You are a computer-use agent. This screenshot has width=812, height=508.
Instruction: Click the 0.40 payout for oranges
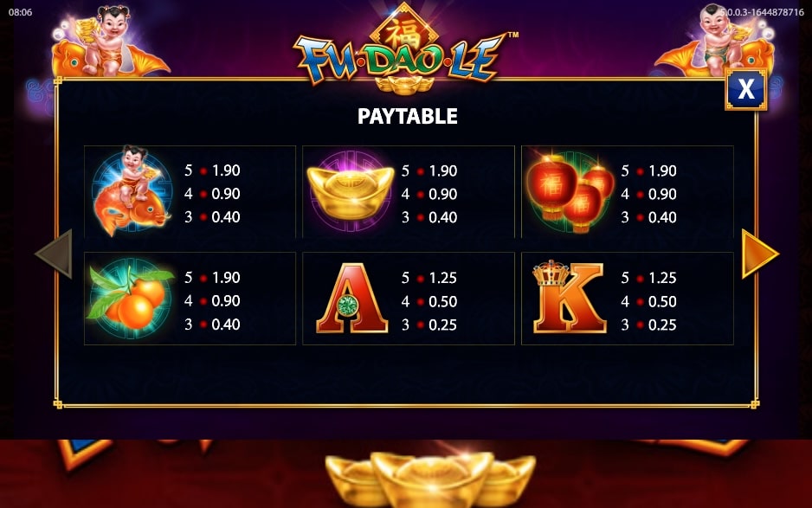226,325
